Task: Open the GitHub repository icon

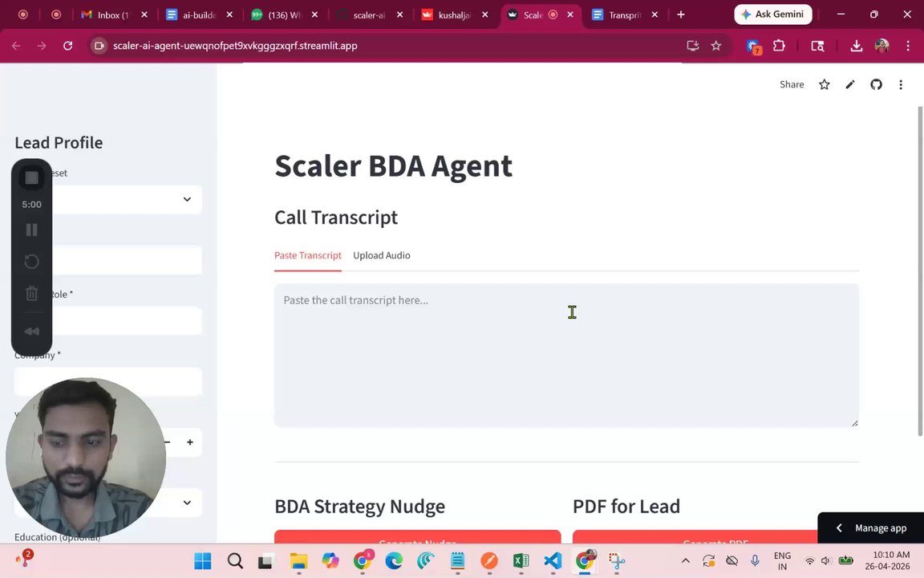Action: (876, 84)
